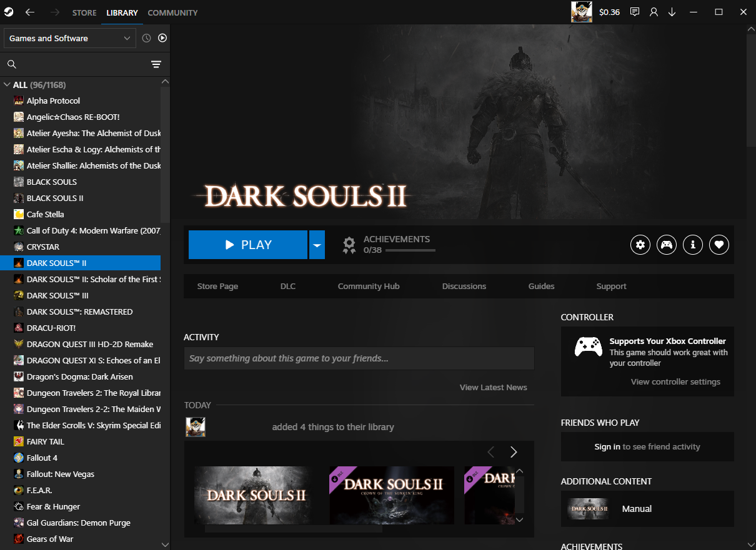Open the Manual additional content
The width and height of the screenshot is (756, 550).
point(647,509)
